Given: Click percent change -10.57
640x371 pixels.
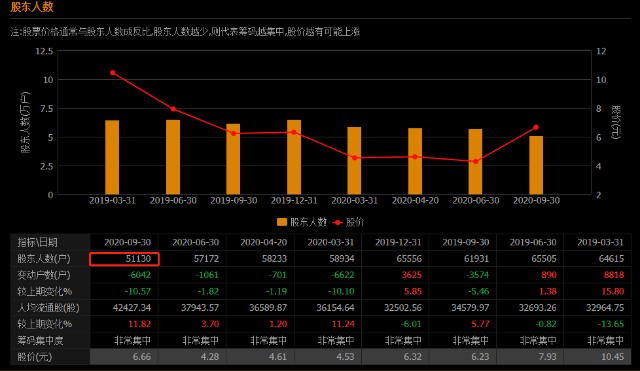Looking at the screenshot, I should click(138, 291).
